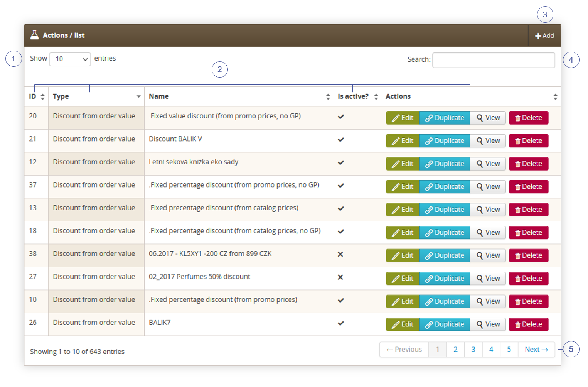588x387 pixels.
Task: Click the Search input field
Action: (494, 60)
